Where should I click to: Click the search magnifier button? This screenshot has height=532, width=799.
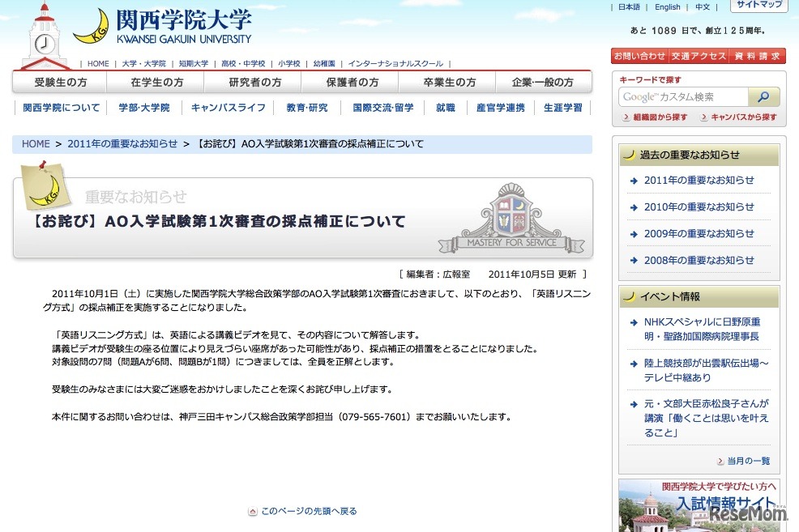[x=763, y=96]
